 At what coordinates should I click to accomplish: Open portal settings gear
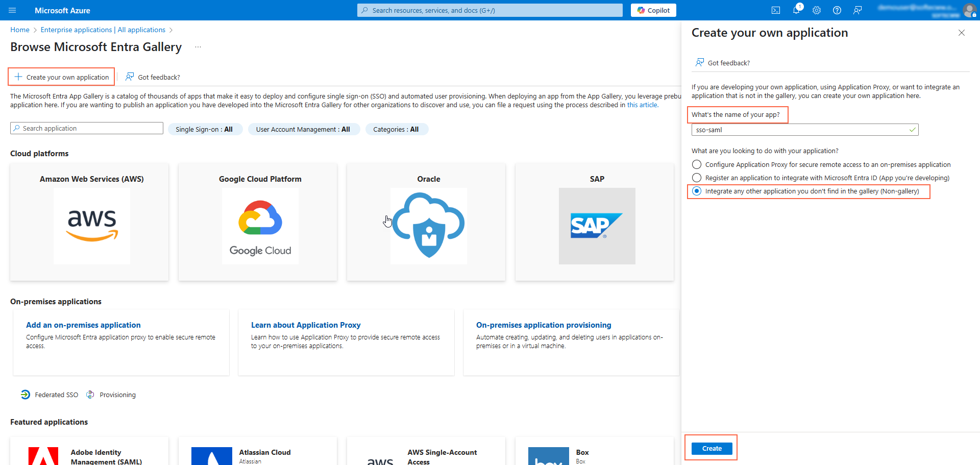[x=816, y=10]
